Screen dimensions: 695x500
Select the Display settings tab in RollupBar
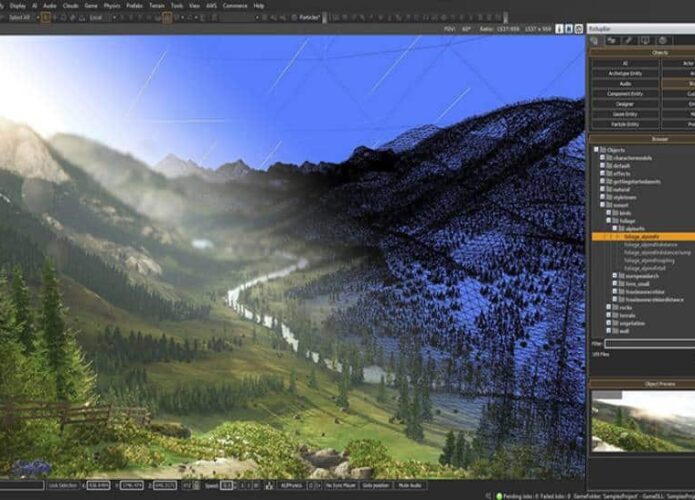(x=645, y=41)
